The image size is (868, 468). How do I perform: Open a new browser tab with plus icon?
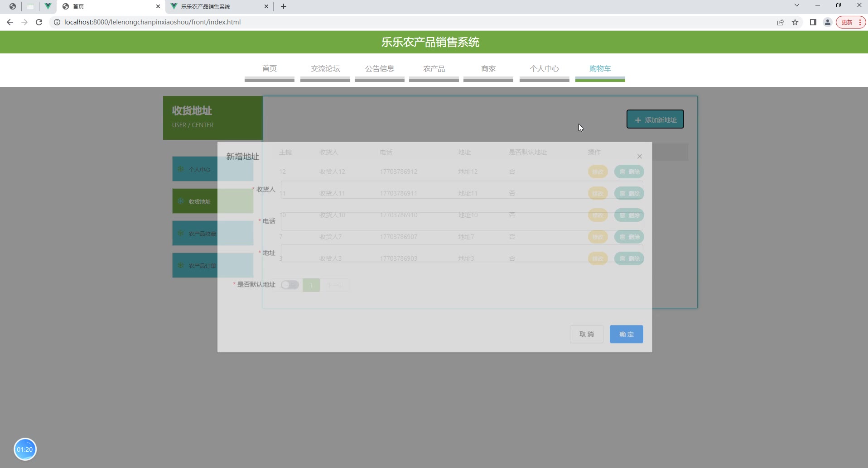point(284,6)
